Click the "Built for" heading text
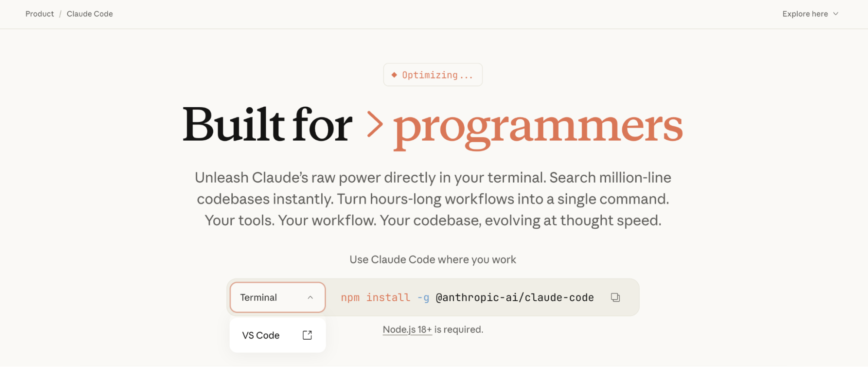Viewport: 868px width, 367px height. [x=267, y=125]
